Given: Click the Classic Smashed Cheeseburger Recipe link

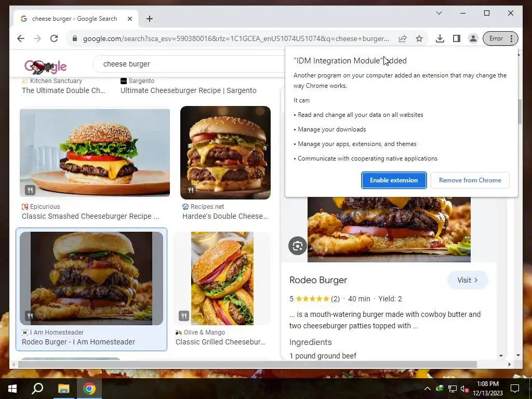Looking at the screenshot, I should click(x=90, y=216).
